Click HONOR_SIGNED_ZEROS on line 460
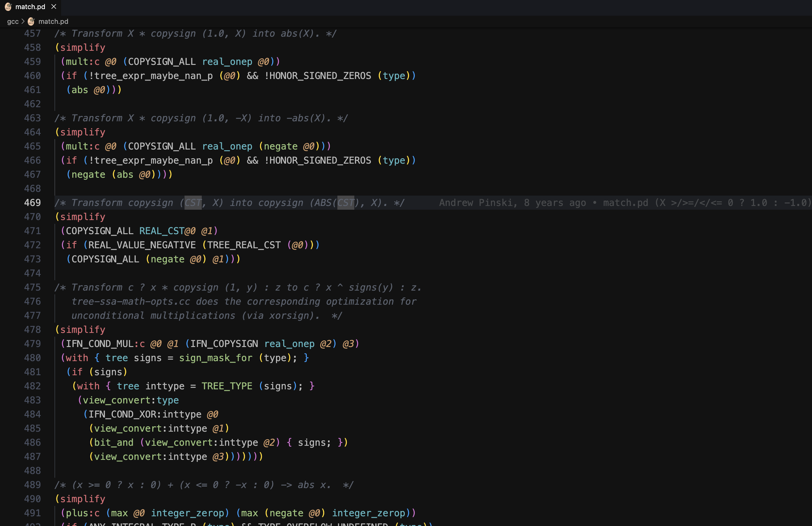 [x=320, y=76]
